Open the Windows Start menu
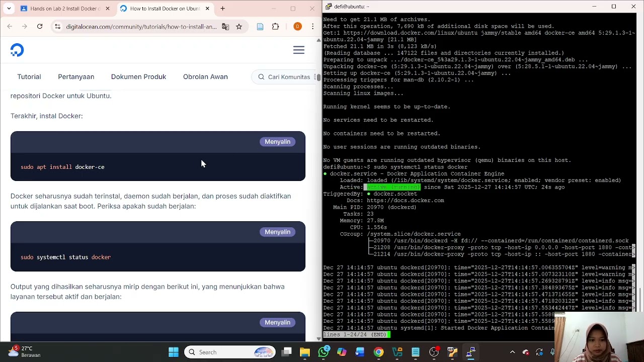The image size is (644, 362). (174, 352)
